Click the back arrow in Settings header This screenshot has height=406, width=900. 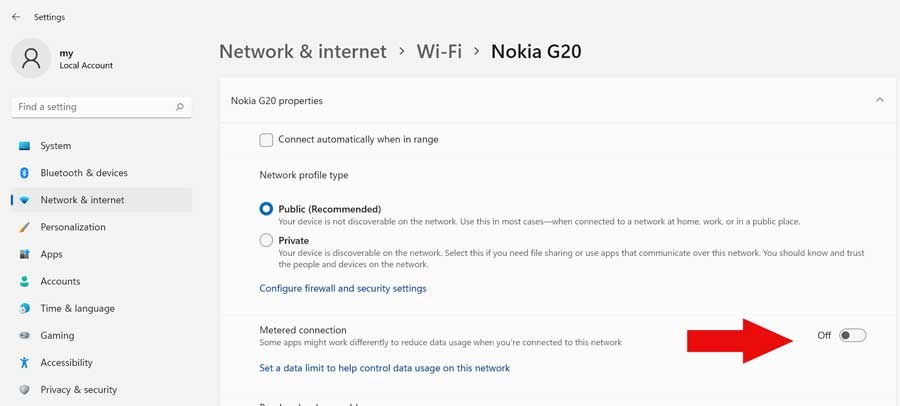coord(16,17)
